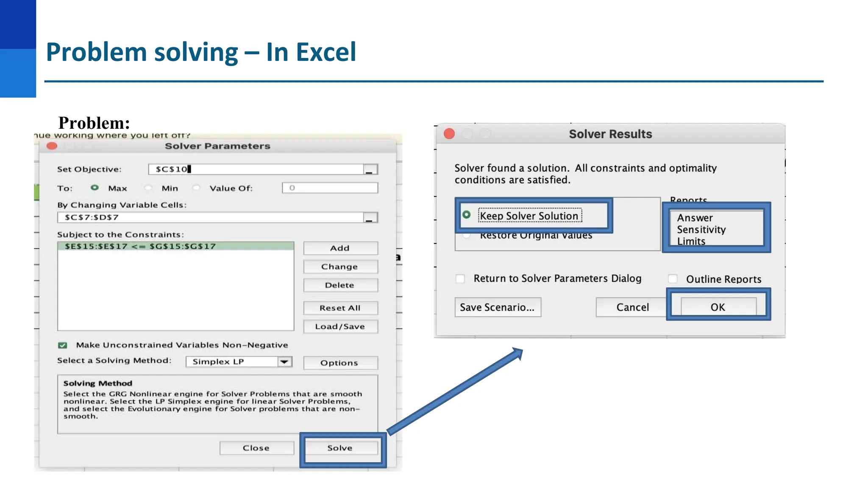This screenshot has height=488, width=868.
Task: Choose the Min radio option
Action: click(148, 188)
